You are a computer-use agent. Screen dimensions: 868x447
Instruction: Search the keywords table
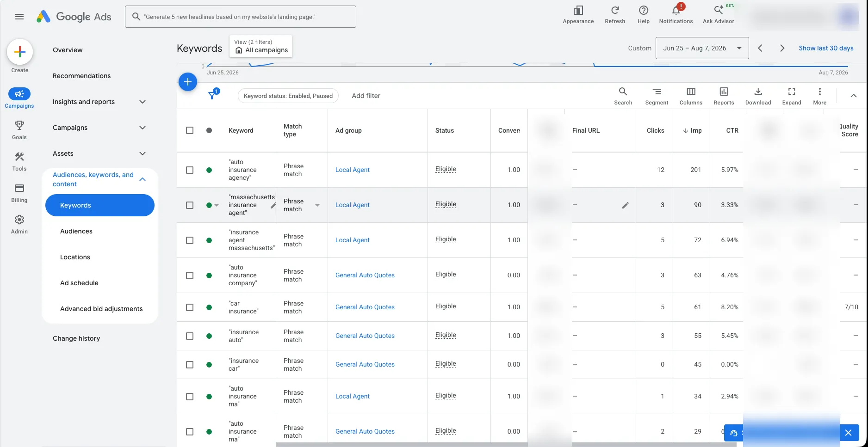click(623, 96)
